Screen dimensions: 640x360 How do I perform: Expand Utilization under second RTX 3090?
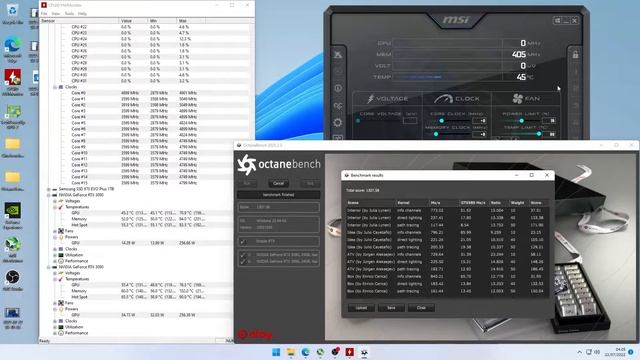point(55,327)
